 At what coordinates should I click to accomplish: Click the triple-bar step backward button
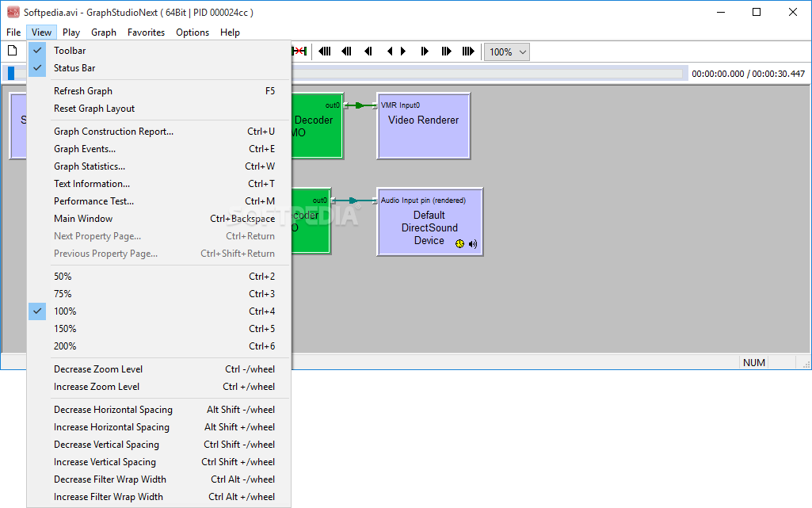click(325, 52)
